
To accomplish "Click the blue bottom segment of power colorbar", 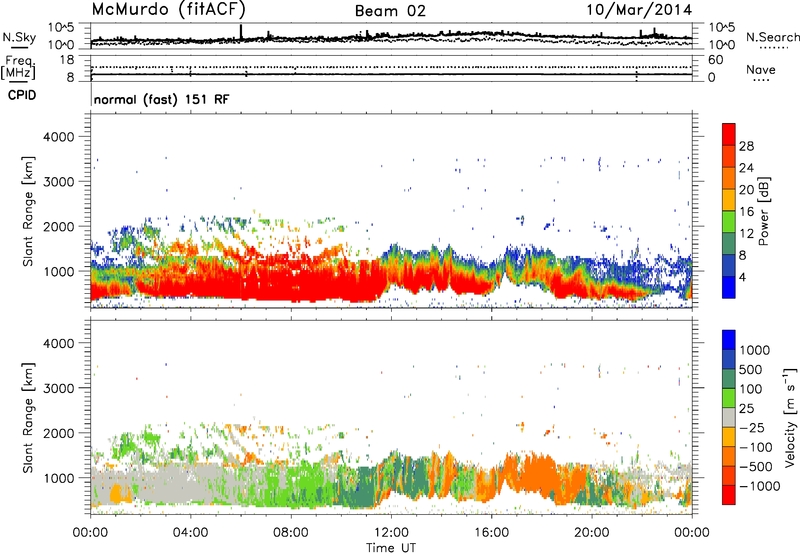I will coord(729,287).
